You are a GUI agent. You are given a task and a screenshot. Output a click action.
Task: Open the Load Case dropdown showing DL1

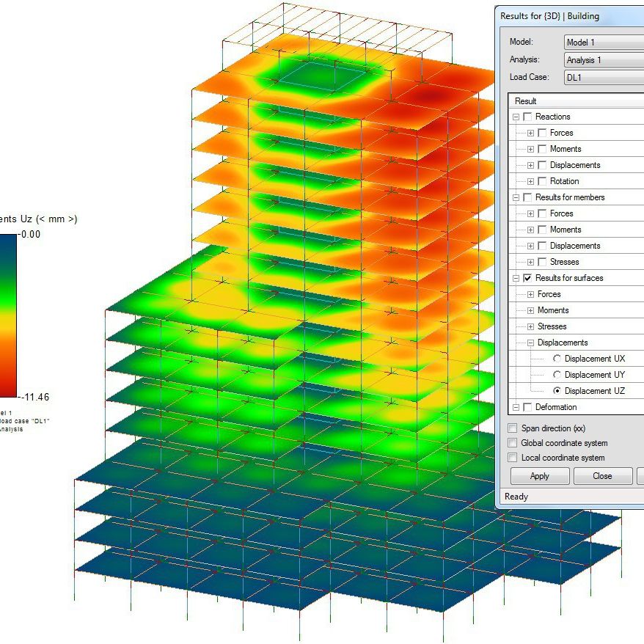pos(604,77)
